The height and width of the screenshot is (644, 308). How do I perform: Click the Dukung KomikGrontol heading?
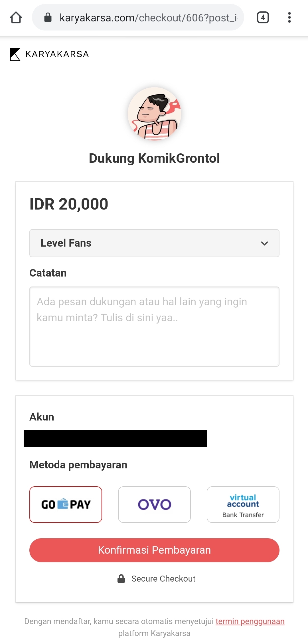(154, 158)
